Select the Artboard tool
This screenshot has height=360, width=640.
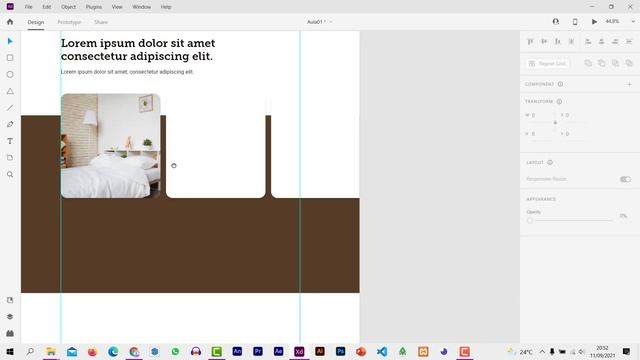pos(10,158)
